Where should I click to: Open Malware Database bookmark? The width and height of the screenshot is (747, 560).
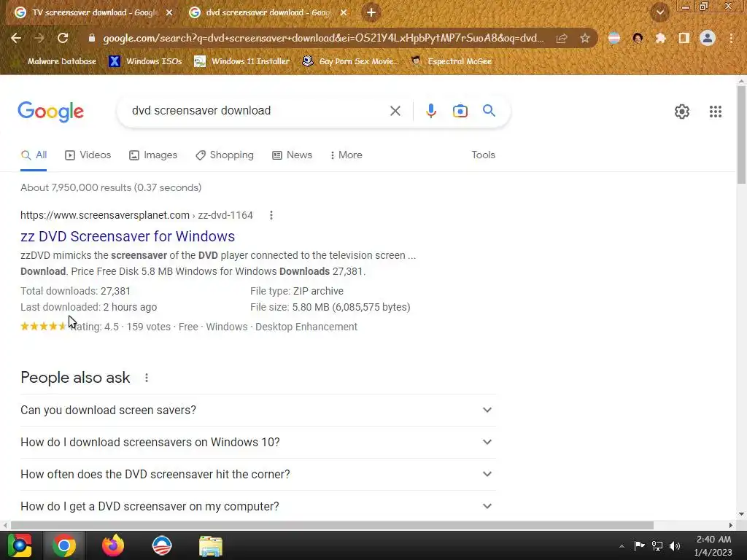click(x=61, y=61)
